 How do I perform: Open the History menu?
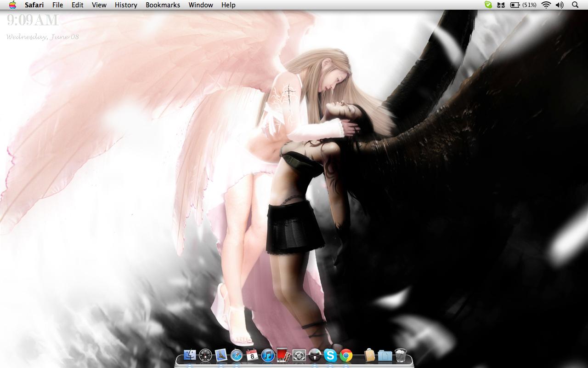pyautogui.click(x=126, y=5)
